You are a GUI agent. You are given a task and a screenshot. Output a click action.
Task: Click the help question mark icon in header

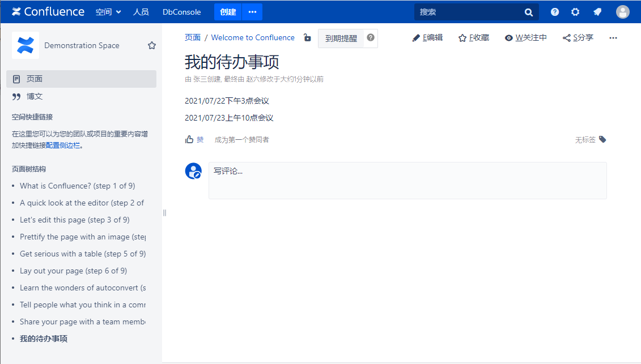click(555, 12)
